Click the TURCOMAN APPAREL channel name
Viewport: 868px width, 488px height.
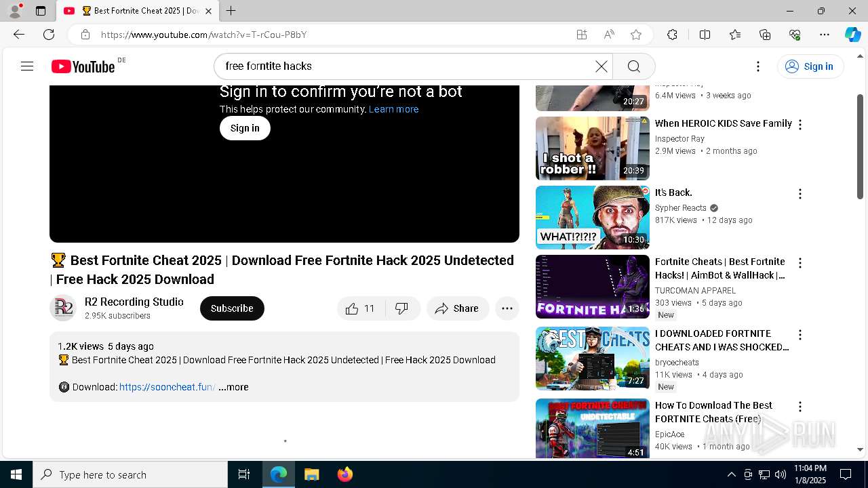coord(695,291)
